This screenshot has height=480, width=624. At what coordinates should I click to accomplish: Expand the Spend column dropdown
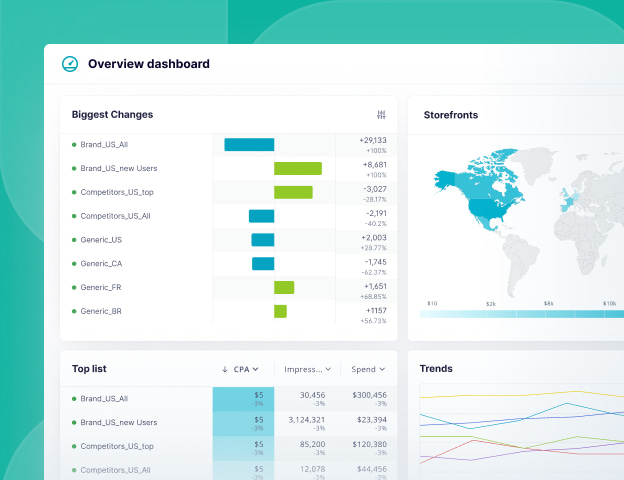coord(383,369)
